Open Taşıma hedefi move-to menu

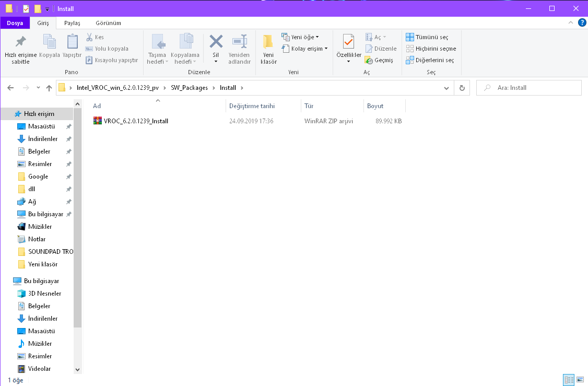tap(157, 49)
